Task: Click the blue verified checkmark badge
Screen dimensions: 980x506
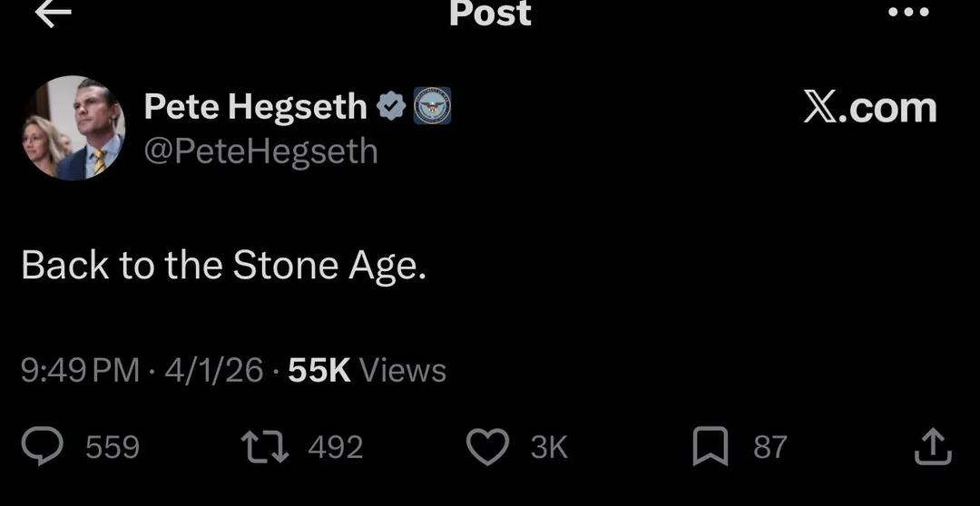Action: click(x=391, y=106)
